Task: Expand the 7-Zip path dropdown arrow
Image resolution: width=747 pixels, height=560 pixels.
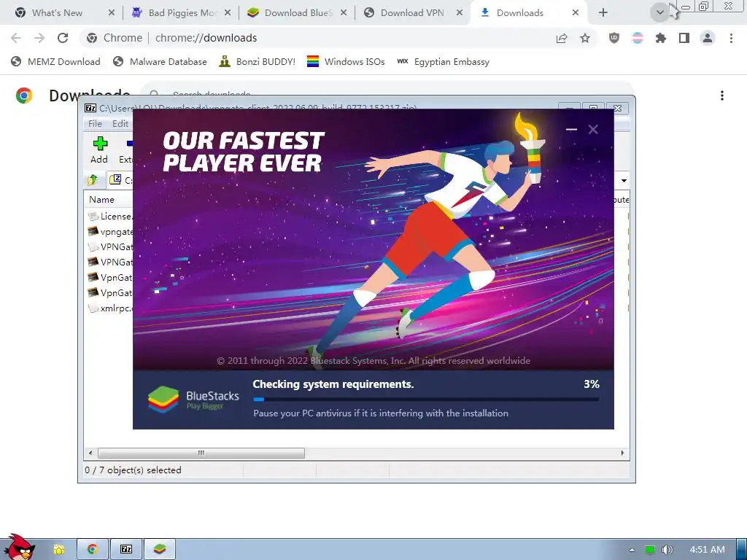Action: pyautogui.click(x=624, y=181)
